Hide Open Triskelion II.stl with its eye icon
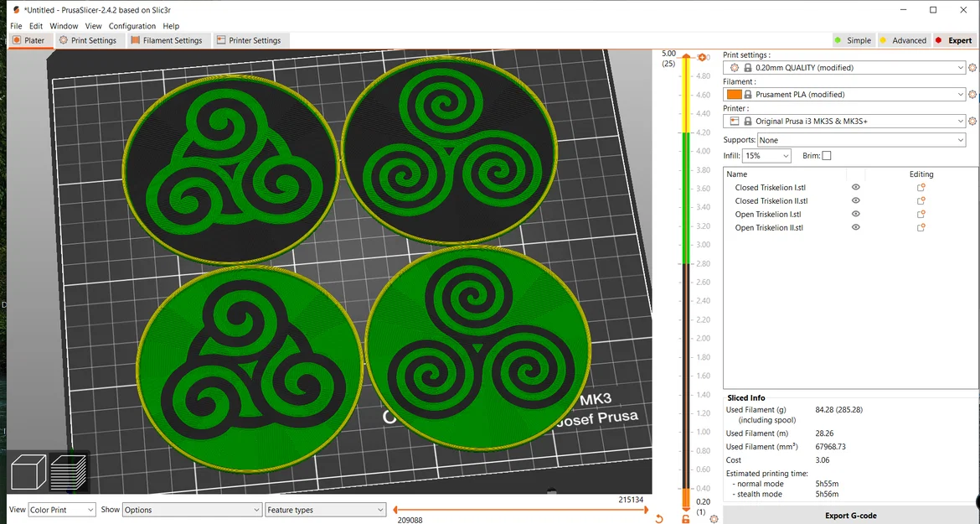 coord(856,227)
